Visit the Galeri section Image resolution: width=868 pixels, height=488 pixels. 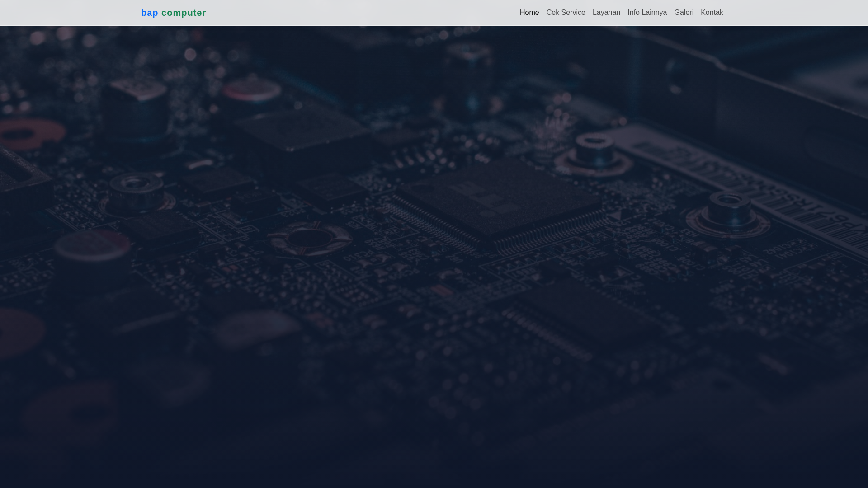click(684, 13)
